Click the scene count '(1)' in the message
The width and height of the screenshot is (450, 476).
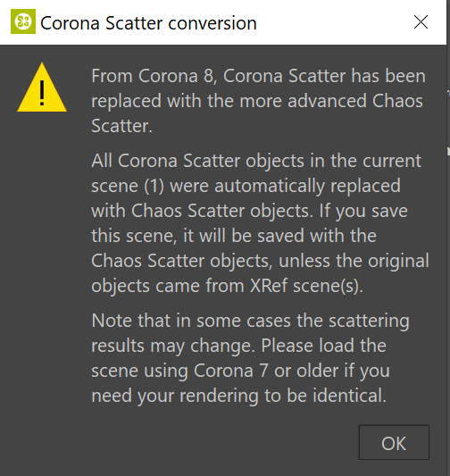[154, 186]
